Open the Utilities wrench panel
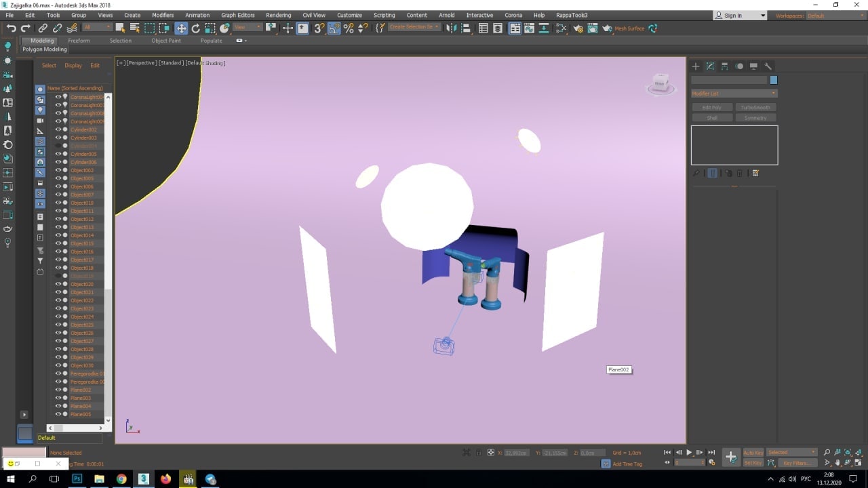Image resolution: width=868 pixels, height=488 pixels. tap(768, 66)
